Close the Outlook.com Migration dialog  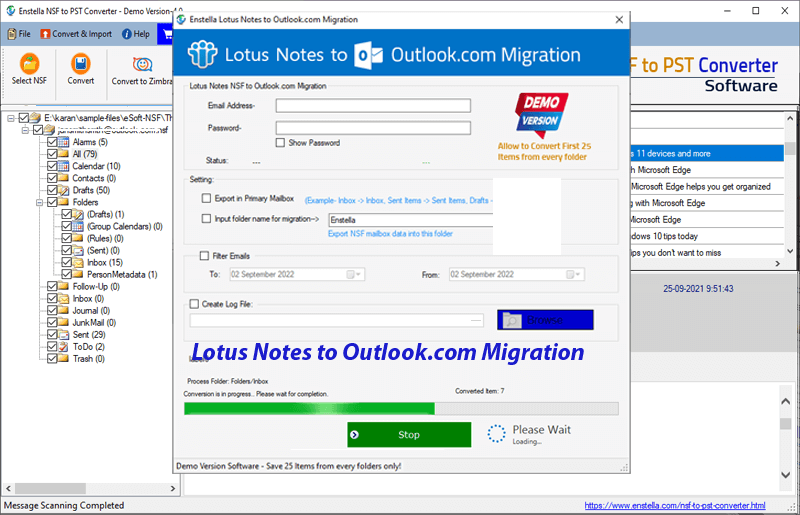[619, 19]
